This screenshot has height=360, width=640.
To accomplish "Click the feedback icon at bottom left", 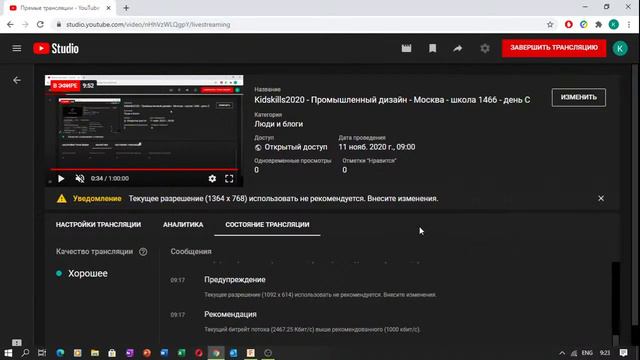I will point(17,342).
